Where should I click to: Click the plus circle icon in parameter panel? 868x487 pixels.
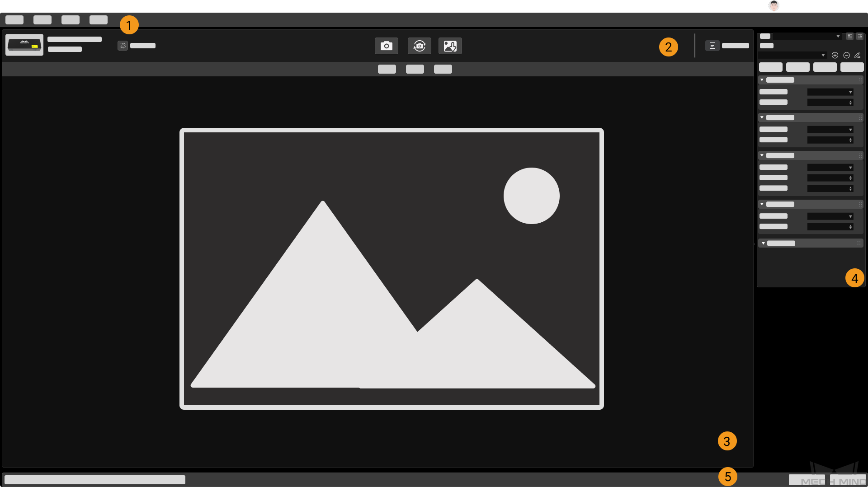[835, 55]
